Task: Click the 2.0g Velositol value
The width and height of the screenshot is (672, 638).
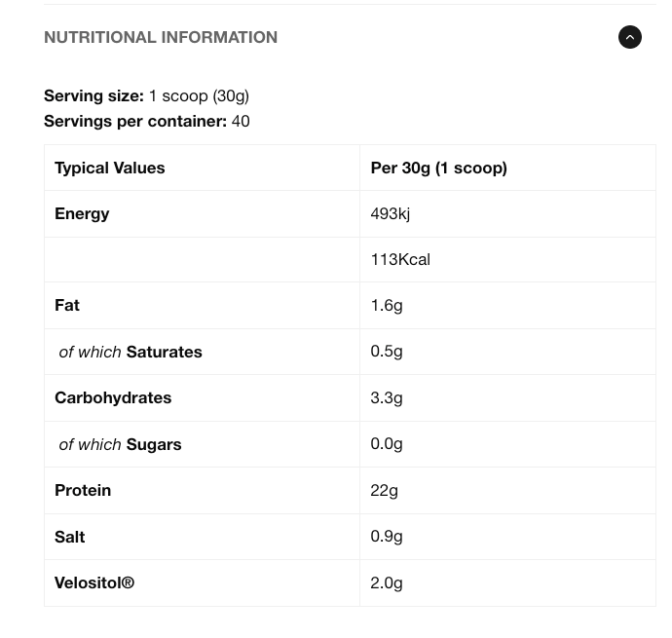Action: [x=387, y=582]
